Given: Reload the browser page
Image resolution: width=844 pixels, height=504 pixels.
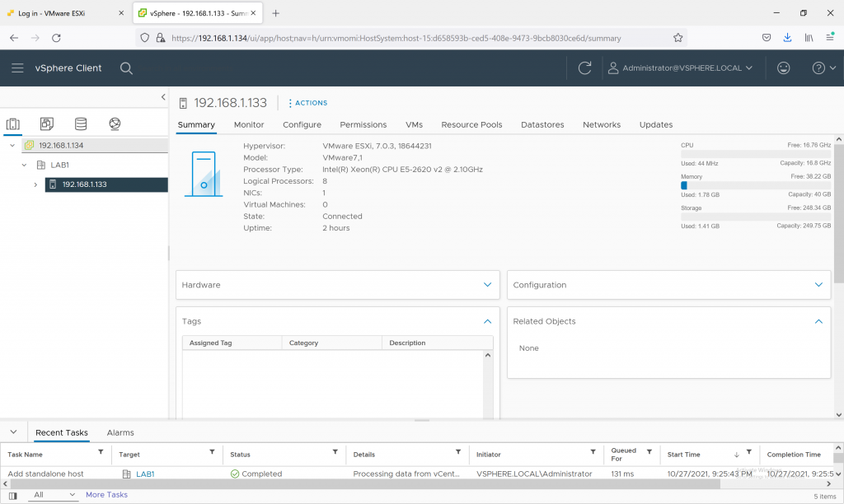Looking at the screenshot, I should [x=56, y=38].
